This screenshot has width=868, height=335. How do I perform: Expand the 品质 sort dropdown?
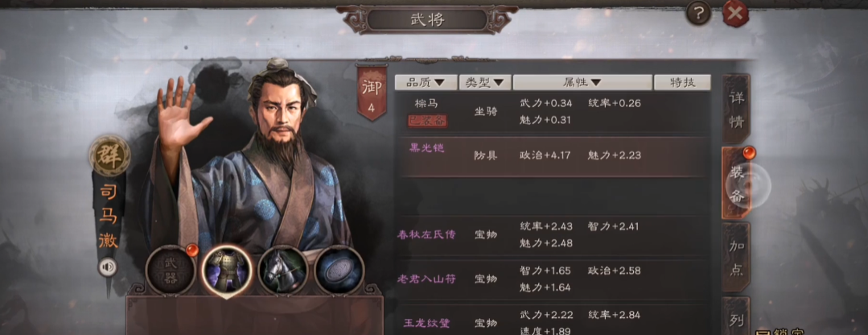(426, 82)
